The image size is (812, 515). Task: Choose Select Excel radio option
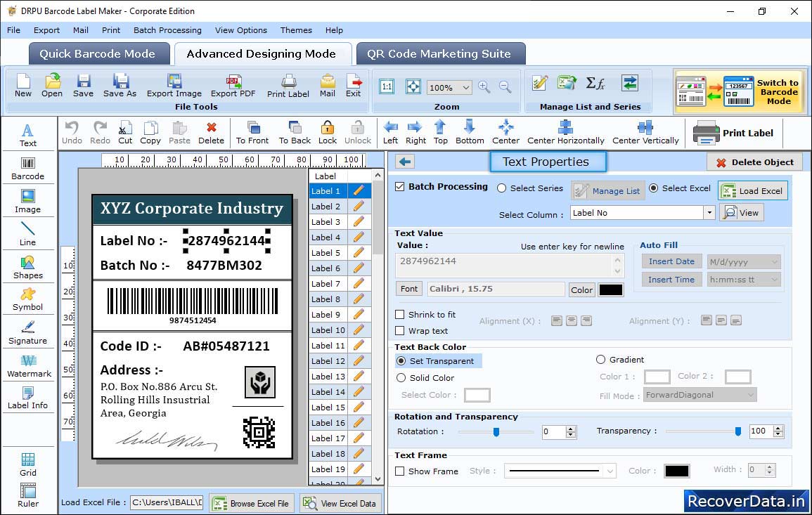tap(654, 188)
